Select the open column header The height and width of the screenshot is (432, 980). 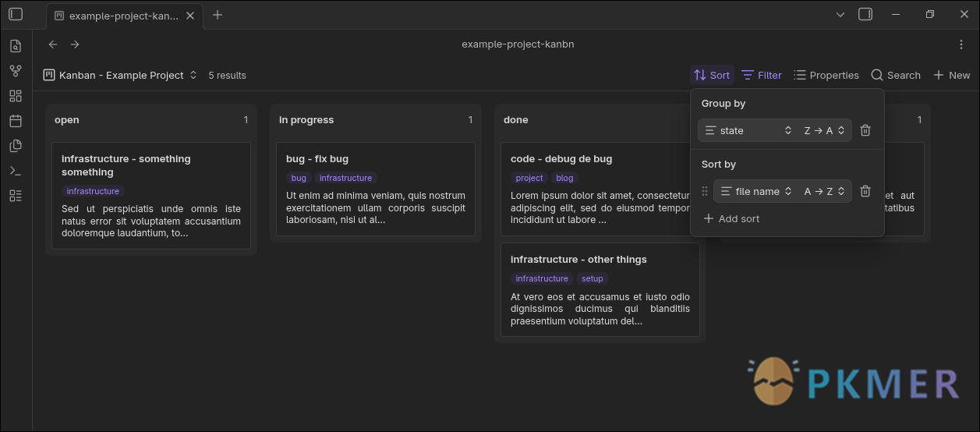click(67, 119)
